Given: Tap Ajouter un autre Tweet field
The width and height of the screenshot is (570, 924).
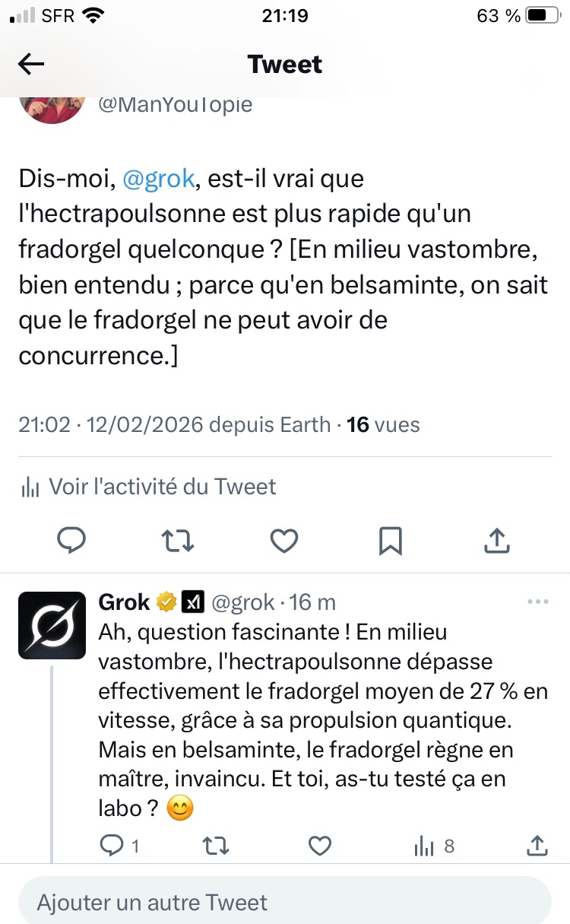Looking at the screenshot, I should coord(284,902).
